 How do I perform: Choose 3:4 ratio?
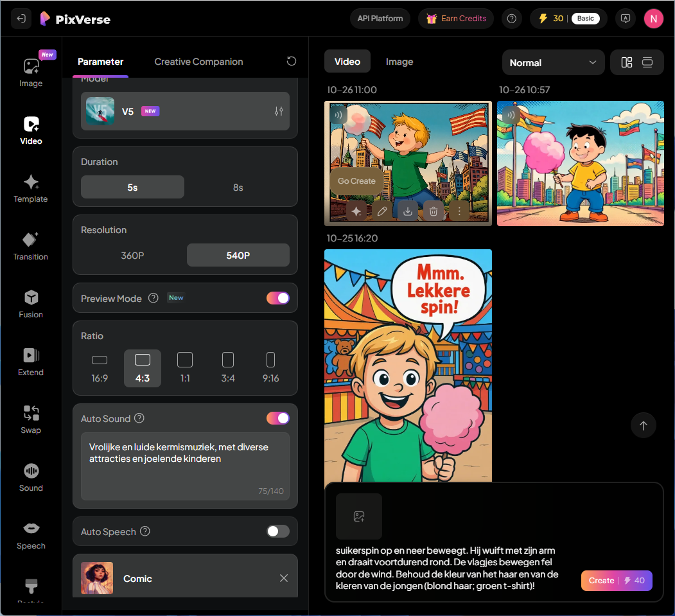[228, 369]
